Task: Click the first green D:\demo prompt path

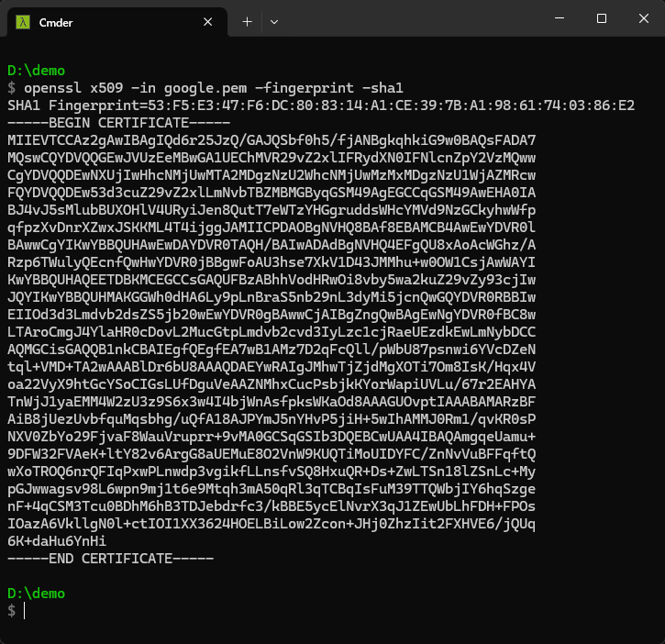Action: [x=36, y=71]
